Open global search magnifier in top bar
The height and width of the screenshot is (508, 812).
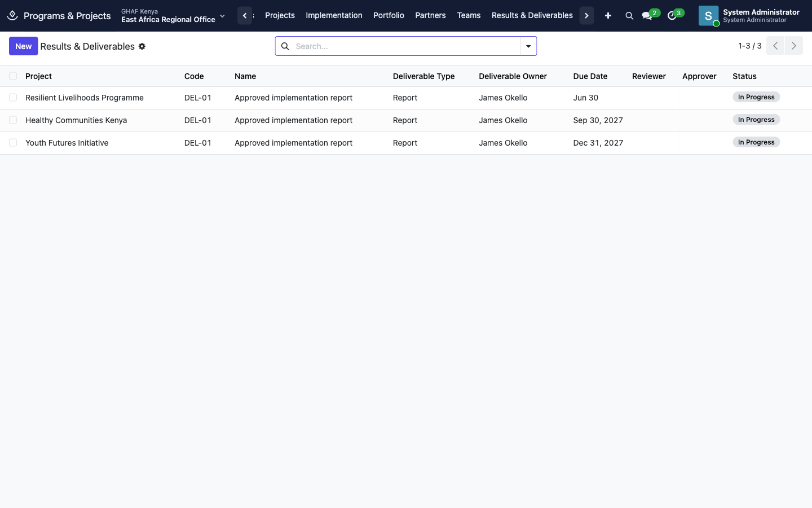tap(629, 16)
